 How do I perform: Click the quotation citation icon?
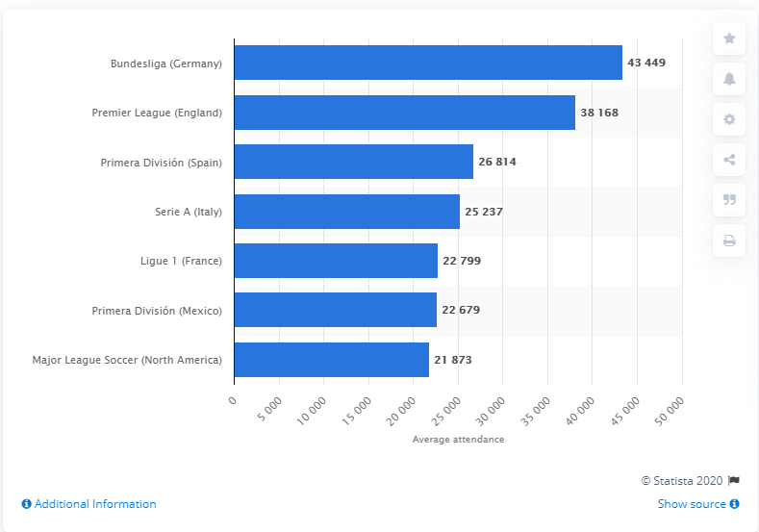tap(729, 199)
